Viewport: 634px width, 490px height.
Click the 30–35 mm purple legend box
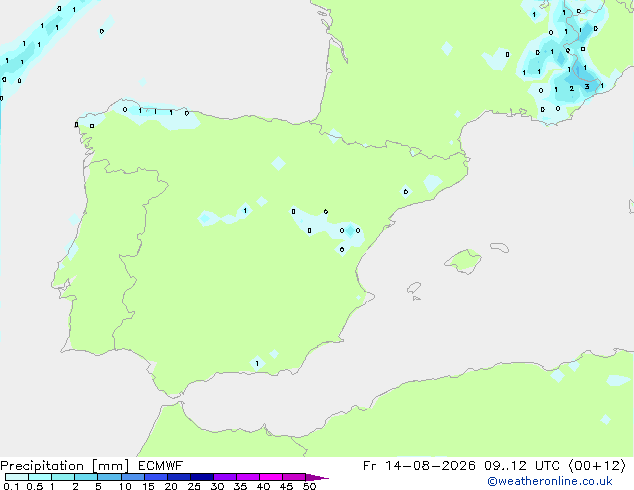click(x=225, y=477)
